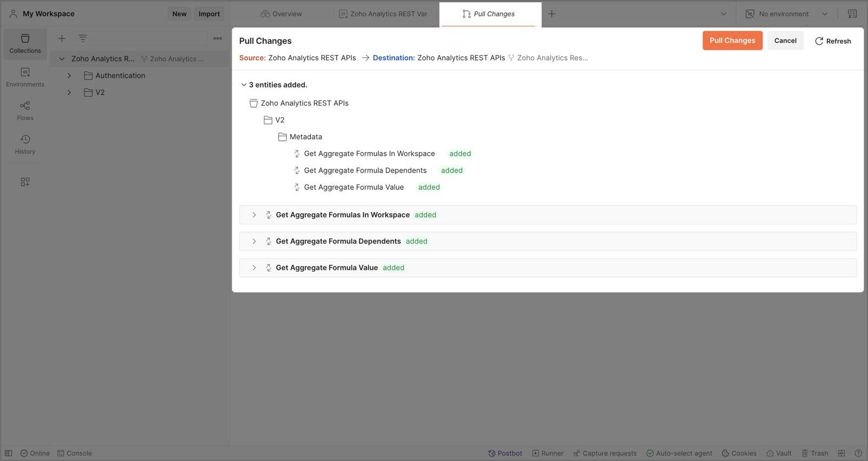The image size is (868, 461).
Task: Toggle the two-pane layout icon
Action: tap(841, 453)
